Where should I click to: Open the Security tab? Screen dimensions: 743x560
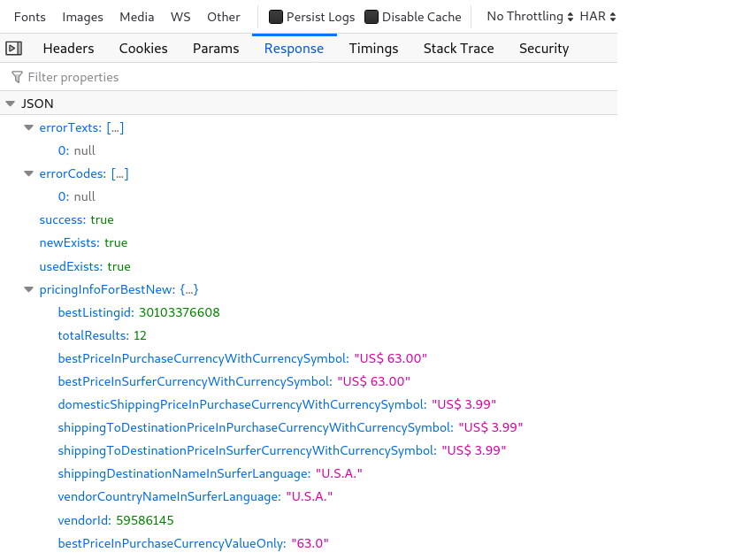(544, 49)
